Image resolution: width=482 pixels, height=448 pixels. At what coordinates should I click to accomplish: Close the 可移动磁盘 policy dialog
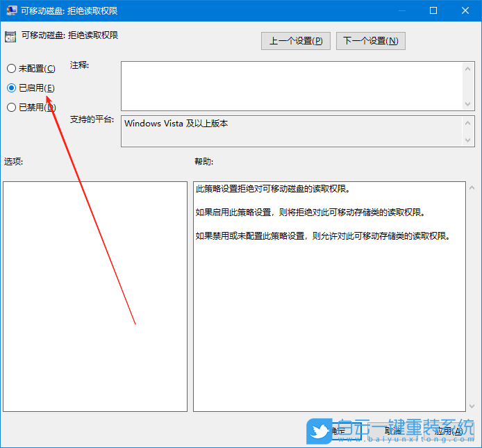pos(465,10)
